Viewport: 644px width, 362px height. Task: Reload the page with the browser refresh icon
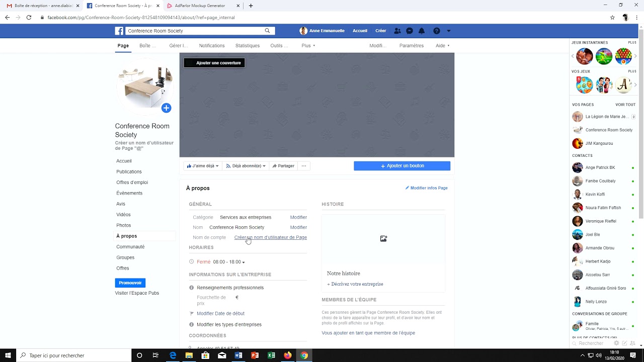tap(29, 17)
